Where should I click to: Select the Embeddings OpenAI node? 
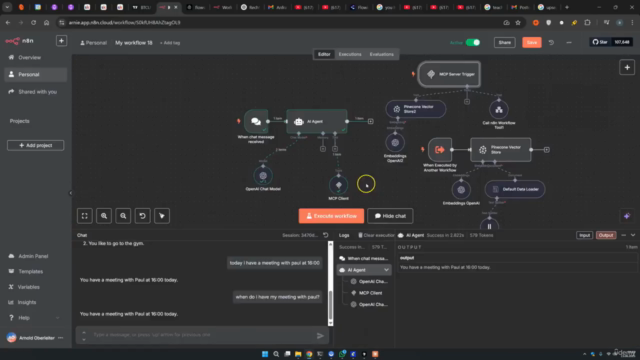click(461, 190)
